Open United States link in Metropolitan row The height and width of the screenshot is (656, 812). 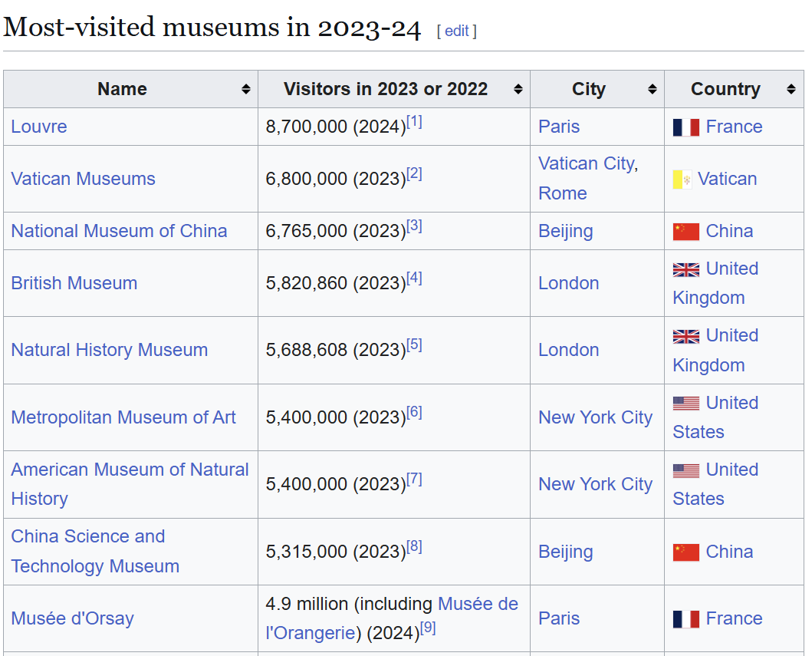tap(715, 417)
